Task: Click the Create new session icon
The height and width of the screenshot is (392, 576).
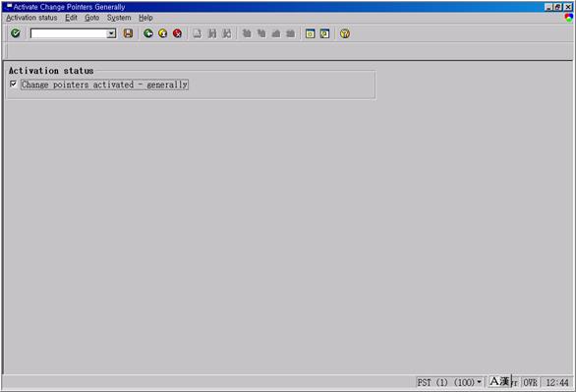Action: 310,33
